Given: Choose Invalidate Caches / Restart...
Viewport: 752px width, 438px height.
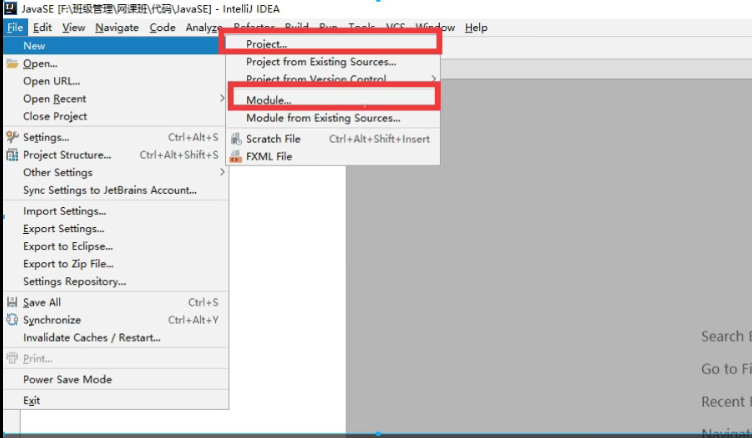Looking at the screenshot, I should 114,338.
